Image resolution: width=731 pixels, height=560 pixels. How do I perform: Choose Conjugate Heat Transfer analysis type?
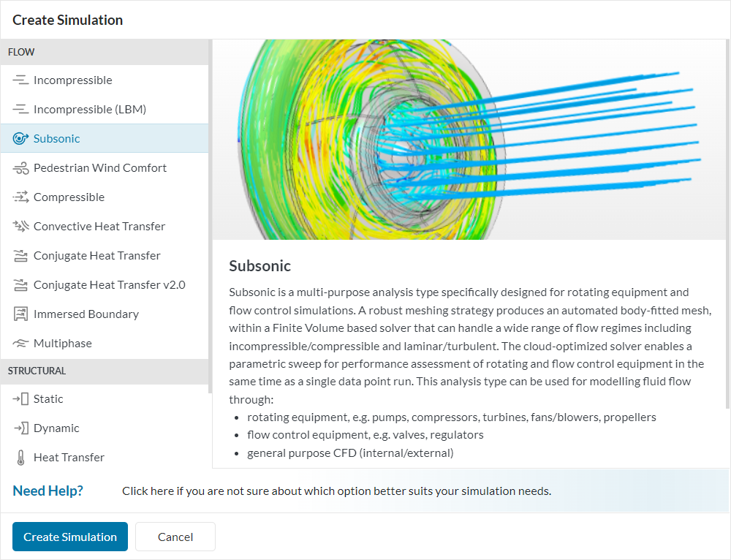click(96, 256)
